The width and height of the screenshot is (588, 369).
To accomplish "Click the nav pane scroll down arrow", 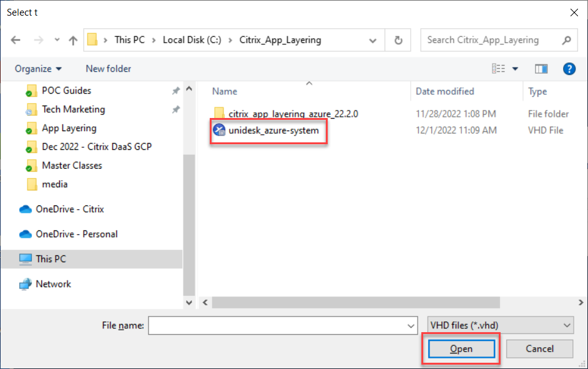I will tap(189, 302).
